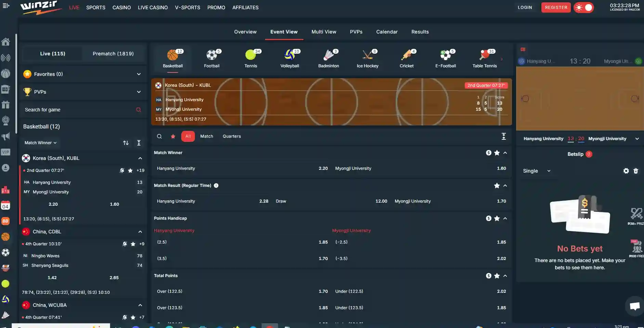644x328 pixels.
Task: Click the LOGIN button
Action: [525, 8]
